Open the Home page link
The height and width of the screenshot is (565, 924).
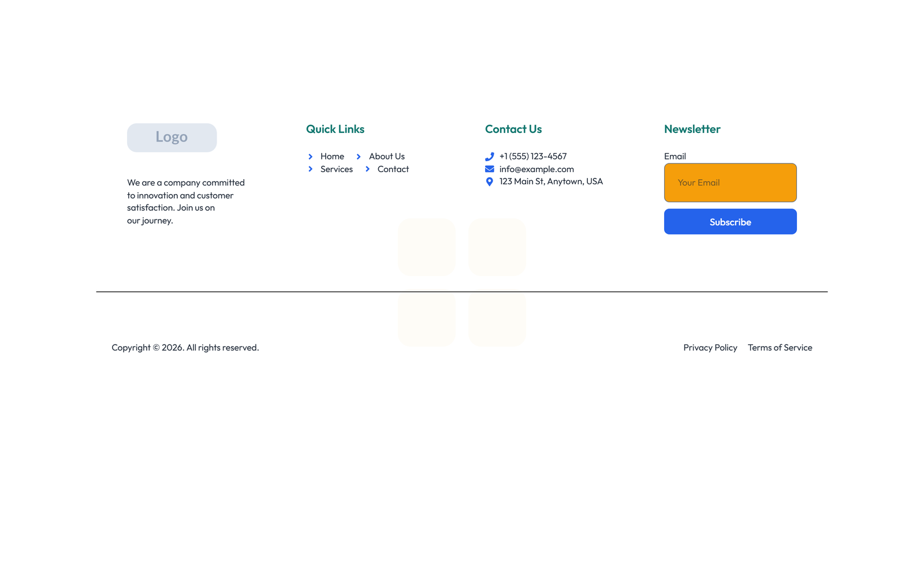[332, 156]
